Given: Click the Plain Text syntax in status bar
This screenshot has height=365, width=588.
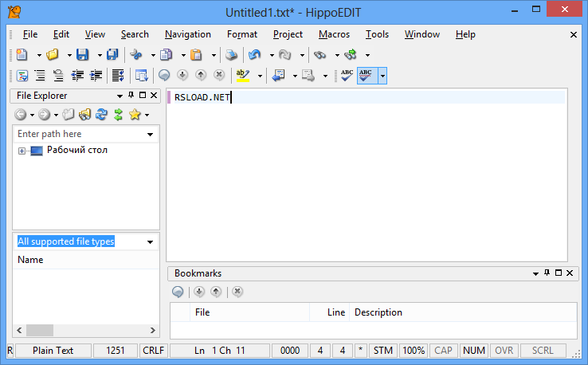Looking at the screenshot, I should point(53,351).
